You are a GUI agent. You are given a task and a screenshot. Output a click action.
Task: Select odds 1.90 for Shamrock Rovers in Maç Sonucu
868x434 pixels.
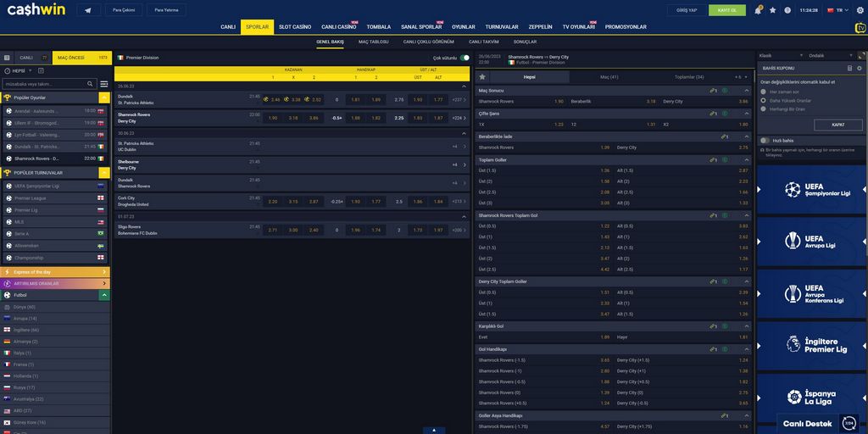559,102
